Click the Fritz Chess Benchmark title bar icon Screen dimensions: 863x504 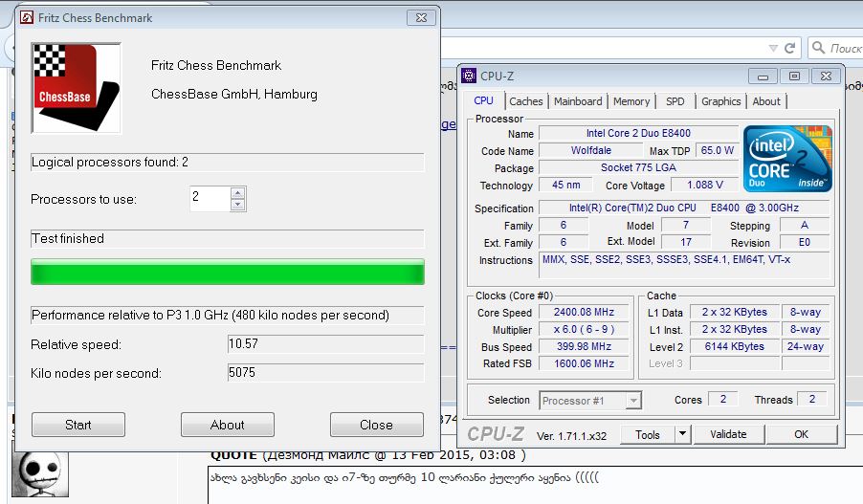(27, 17)
